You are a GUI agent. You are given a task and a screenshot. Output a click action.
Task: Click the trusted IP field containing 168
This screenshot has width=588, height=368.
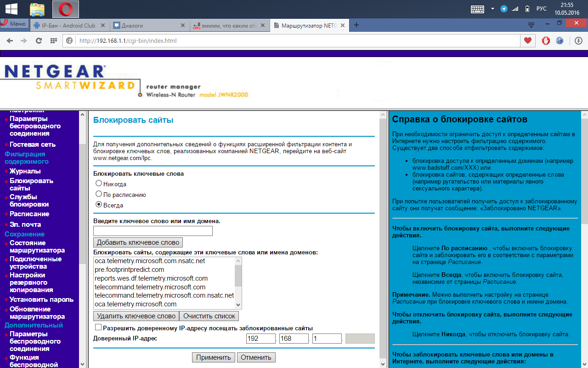tap(294, 339)
